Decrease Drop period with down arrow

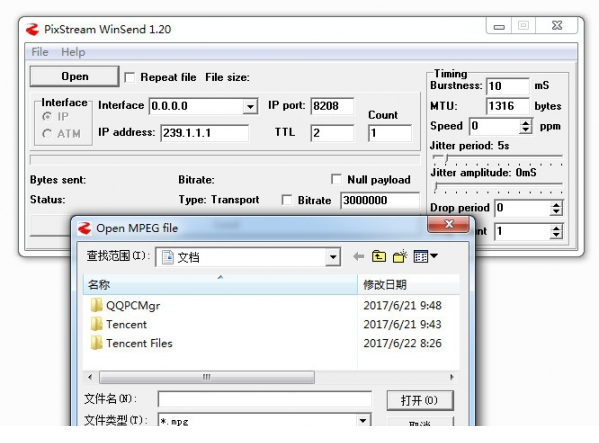pyautogui.click(x=556, y=212)
